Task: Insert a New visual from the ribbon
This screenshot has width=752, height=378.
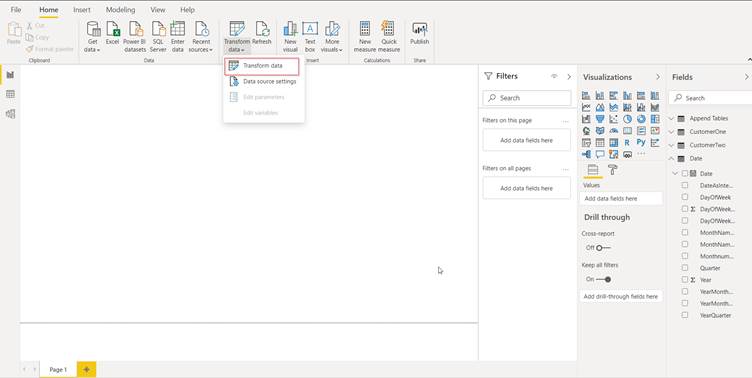Action: point(290,36)
